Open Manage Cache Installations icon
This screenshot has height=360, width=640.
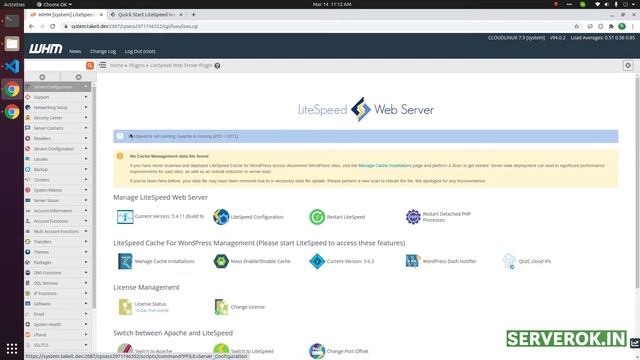(x=125, y=261)
